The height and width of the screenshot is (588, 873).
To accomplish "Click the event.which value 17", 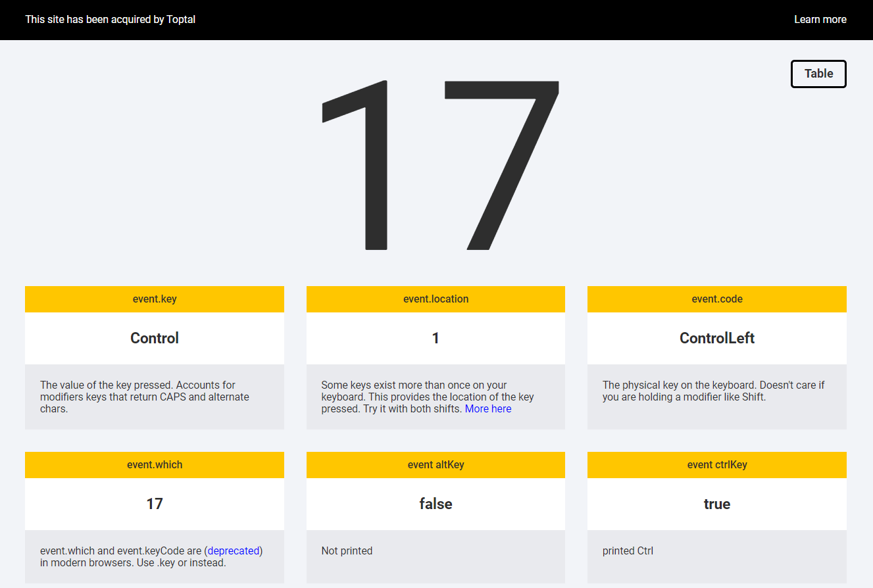I will [x=155, y=504].
